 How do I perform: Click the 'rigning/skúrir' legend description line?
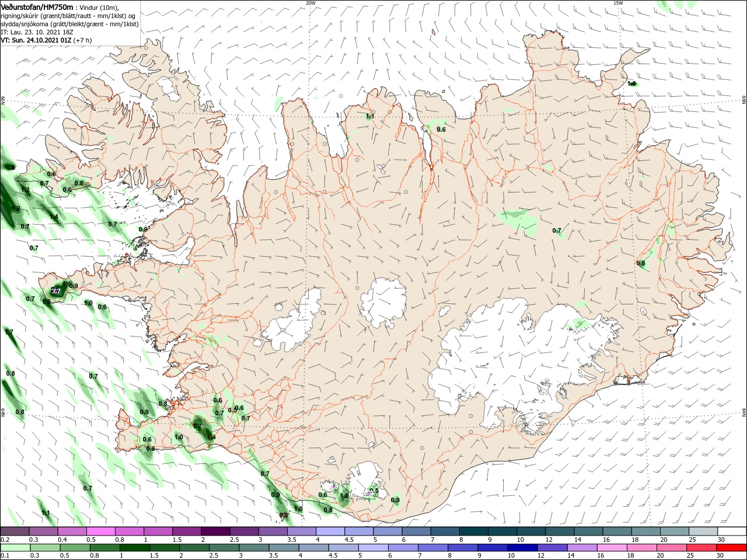point(68,16)
